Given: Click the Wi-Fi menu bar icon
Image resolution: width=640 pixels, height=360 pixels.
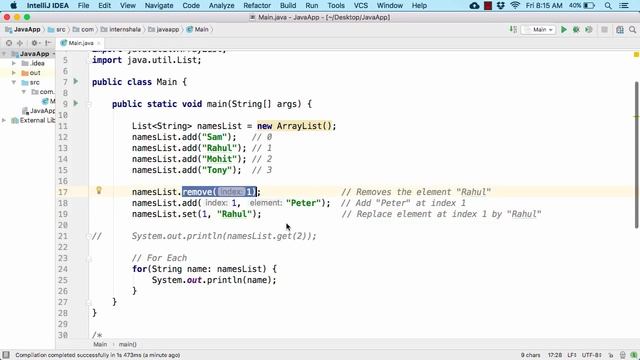Looking at the screenshot, I should 515,6.
